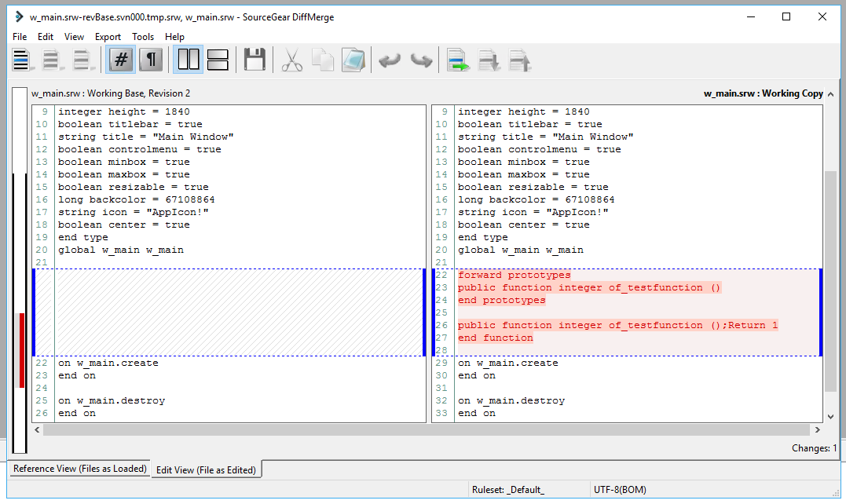Click the vertical scrollbar up arrow

pyautogui.click(x=831, y=94)
